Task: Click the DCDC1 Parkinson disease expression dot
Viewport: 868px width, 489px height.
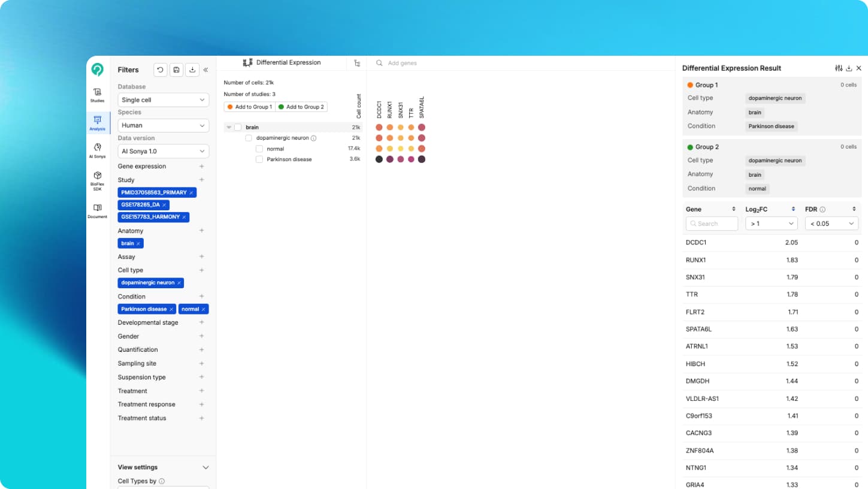Action: 379,159
